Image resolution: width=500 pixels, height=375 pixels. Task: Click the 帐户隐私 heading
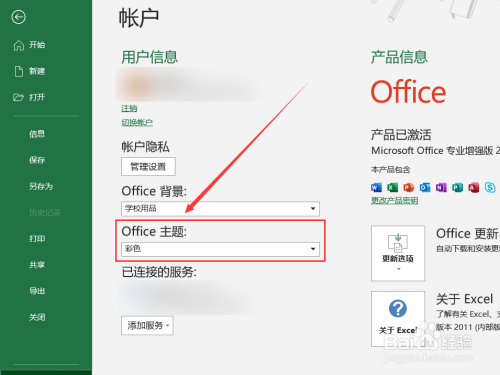[x=145, y=147]
